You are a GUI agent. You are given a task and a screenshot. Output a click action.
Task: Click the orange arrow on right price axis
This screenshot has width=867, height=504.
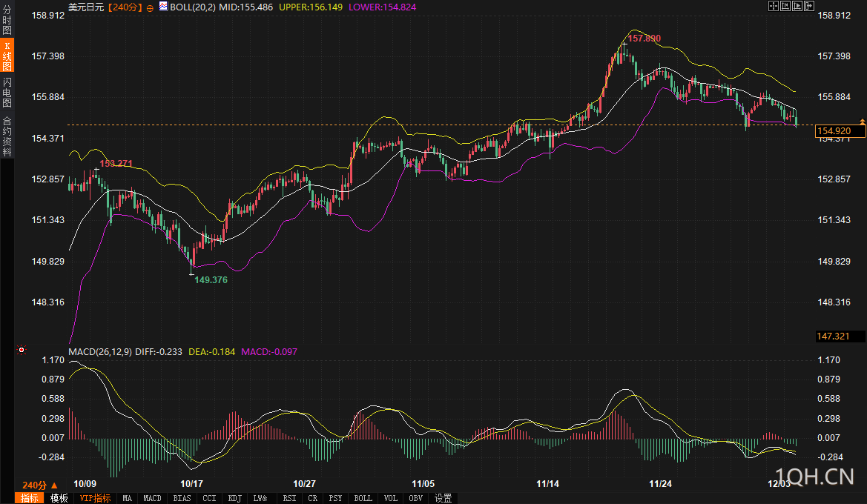click(x=862, y=120)
